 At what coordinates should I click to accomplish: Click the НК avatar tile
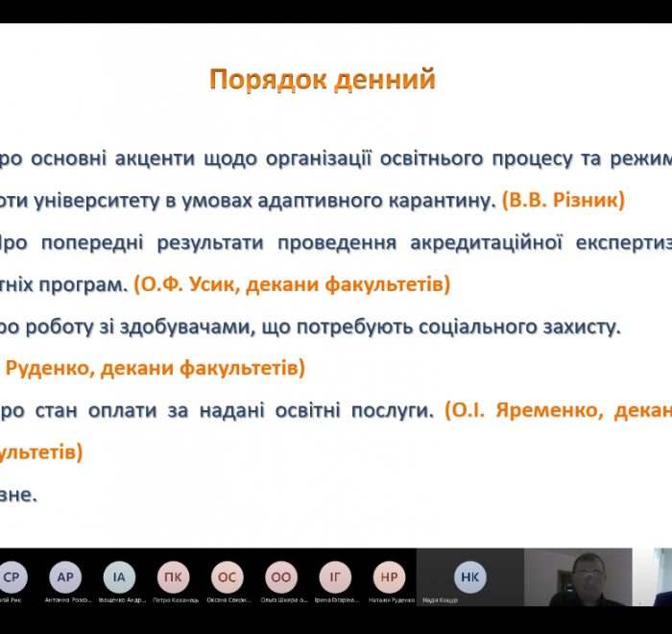pyautogui.click(x=470, y=577)
